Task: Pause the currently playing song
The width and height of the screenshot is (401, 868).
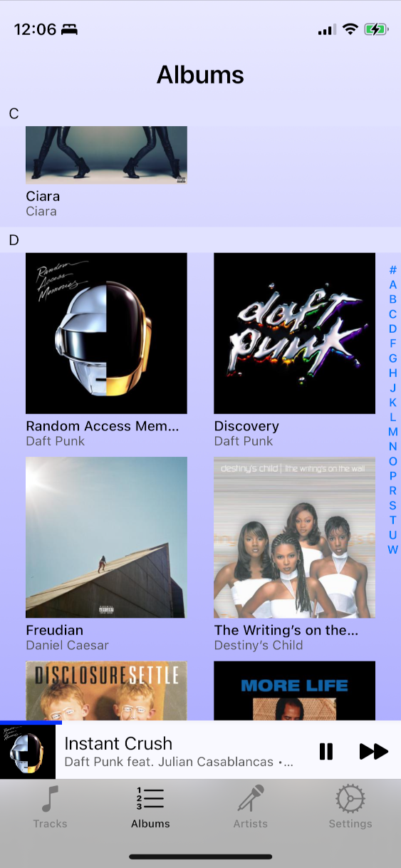Action: point(326,751)
